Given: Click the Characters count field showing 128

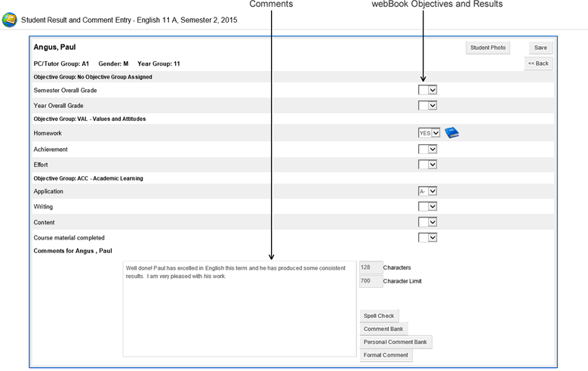Looking at the screenshot, I should [x=371, y=267].
